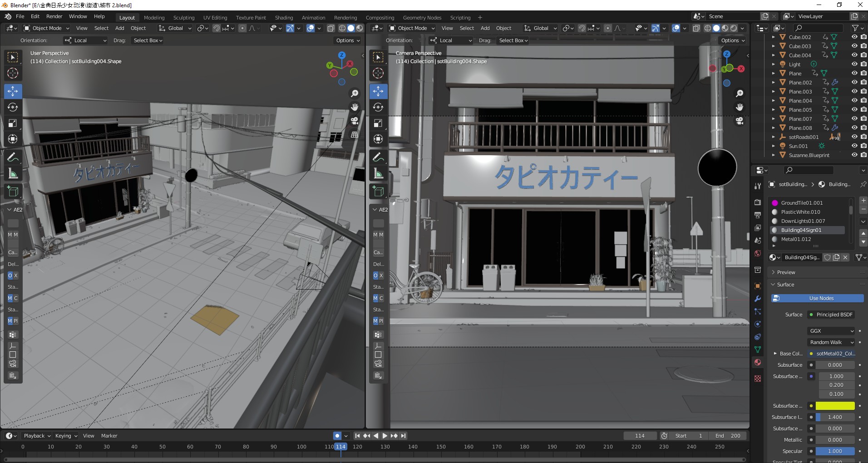This screenshot has width=868, height=463.
Task: Toggle auto keying record button
Action: click(337, 436)
